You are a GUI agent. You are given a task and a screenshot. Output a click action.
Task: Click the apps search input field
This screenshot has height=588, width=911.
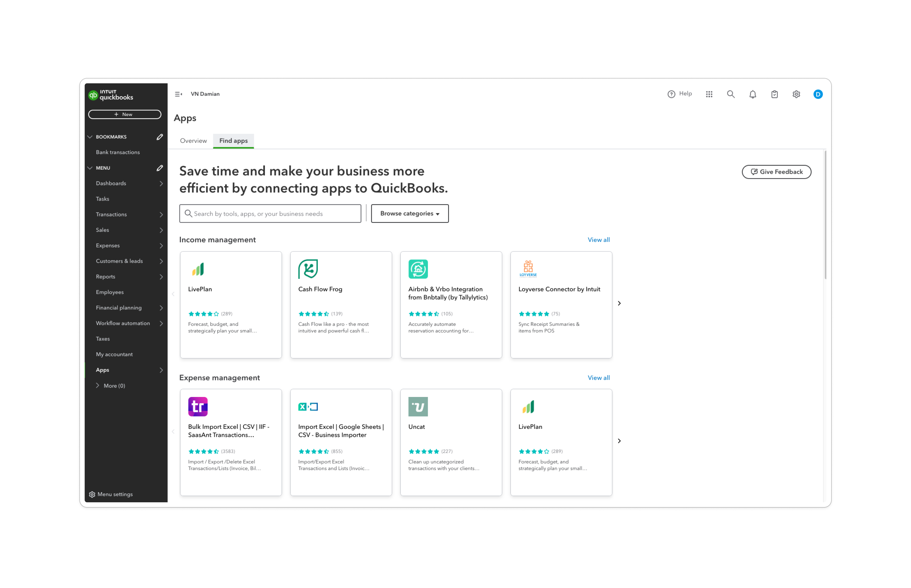coord(270,213)
